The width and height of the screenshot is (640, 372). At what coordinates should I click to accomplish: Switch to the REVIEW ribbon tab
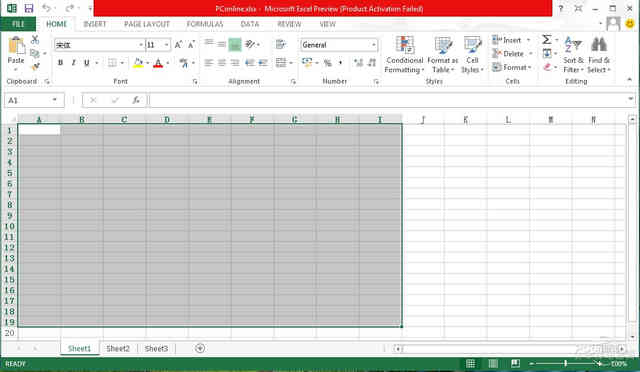pyautogui.click(x=289, y=24)
